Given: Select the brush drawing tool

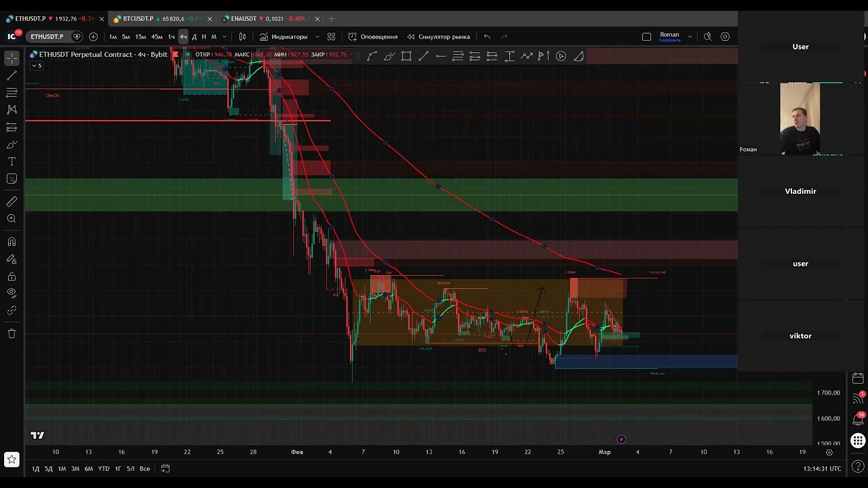Looking at the screenshot, I should tap(12, 144).
